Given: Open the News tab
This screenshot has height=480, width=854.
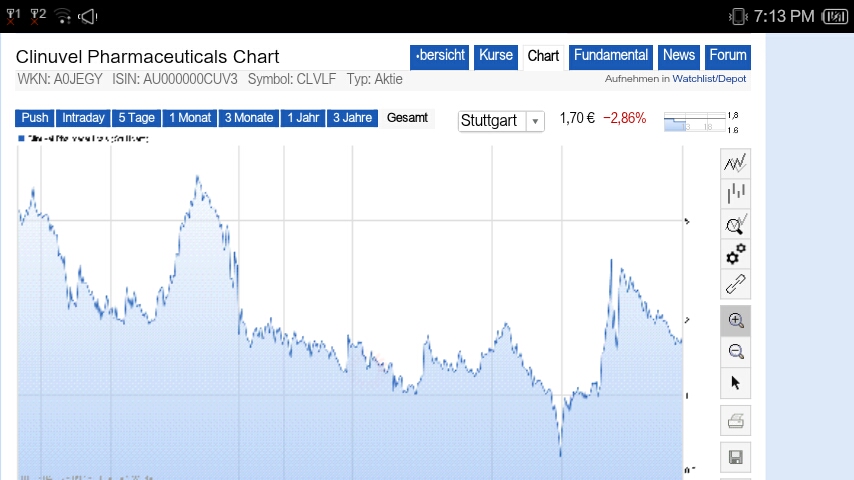Looking at the screenshot, I should point(679,56).
